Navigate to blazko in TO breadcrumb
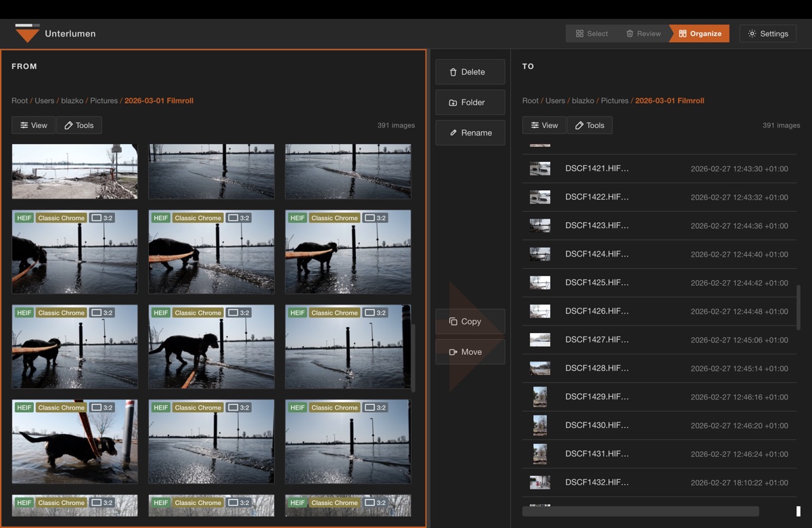Screen dimensions: 812x528 tap(583, 101)
